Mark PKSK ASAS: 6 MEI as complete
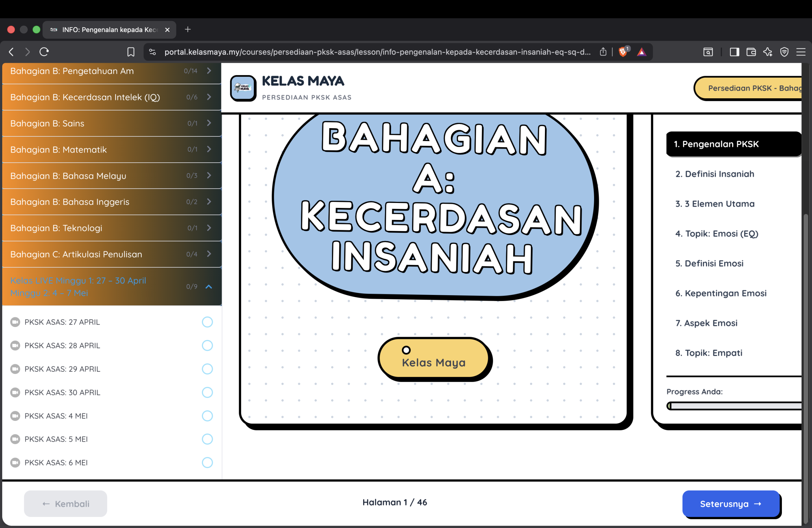Viewport: 812px width, 528px height. click(207, 462)
